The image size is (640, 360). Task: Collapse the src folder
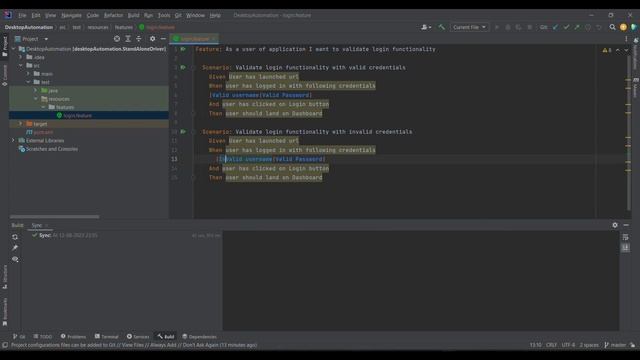pyautogui.click(x=21, y=65)
